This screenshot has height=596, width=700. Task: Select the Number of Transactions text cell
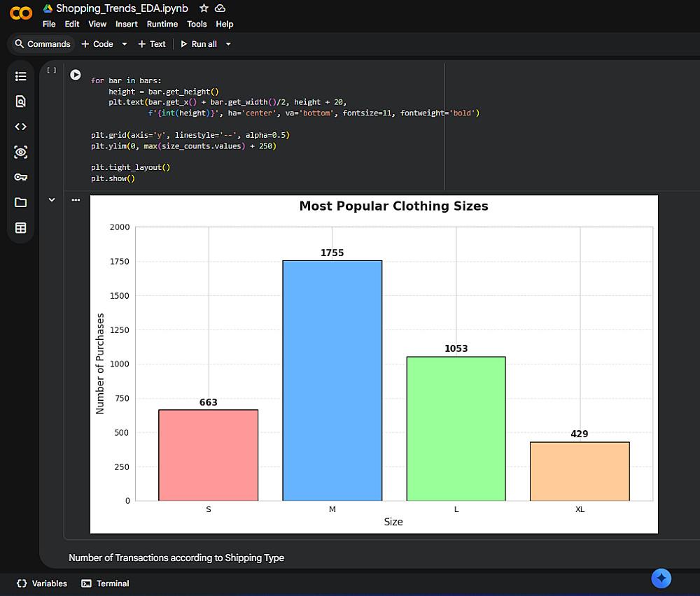click(176, 558)
